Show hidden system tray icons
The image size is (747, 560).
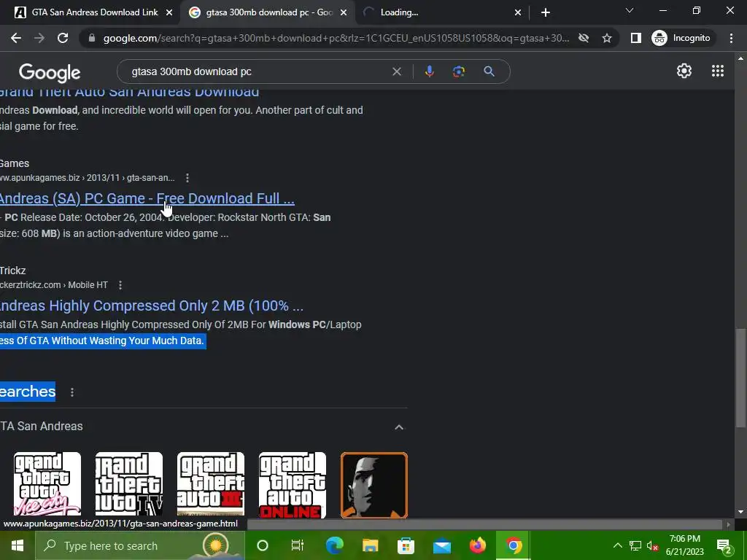(x=617, y=545)
